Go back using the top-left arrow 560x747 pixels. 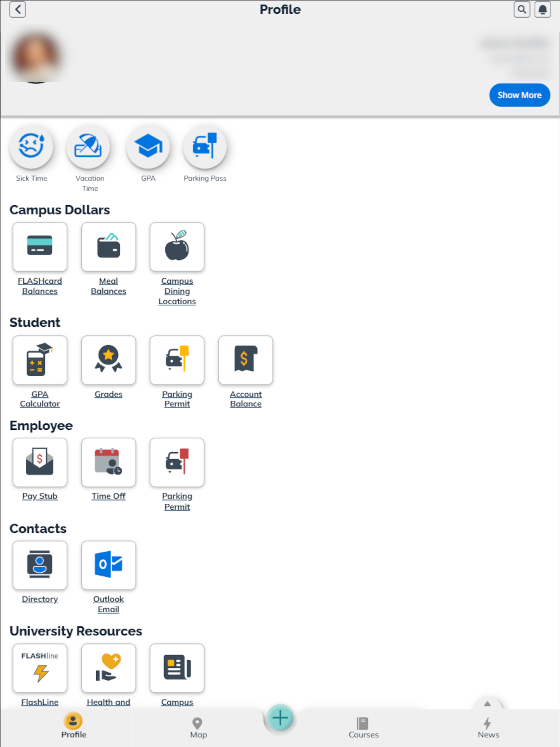click(x=18, y=10)
